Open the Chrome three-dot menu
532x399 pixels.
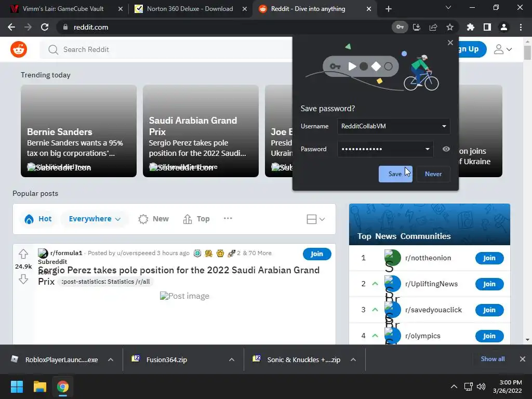[x=521, y=27]
